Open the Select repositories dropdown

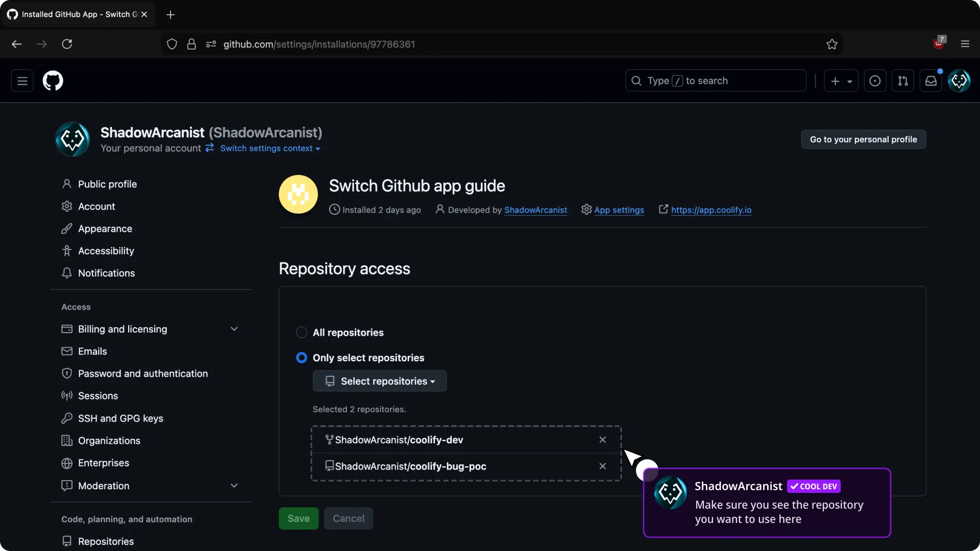[x=379, y=381]
